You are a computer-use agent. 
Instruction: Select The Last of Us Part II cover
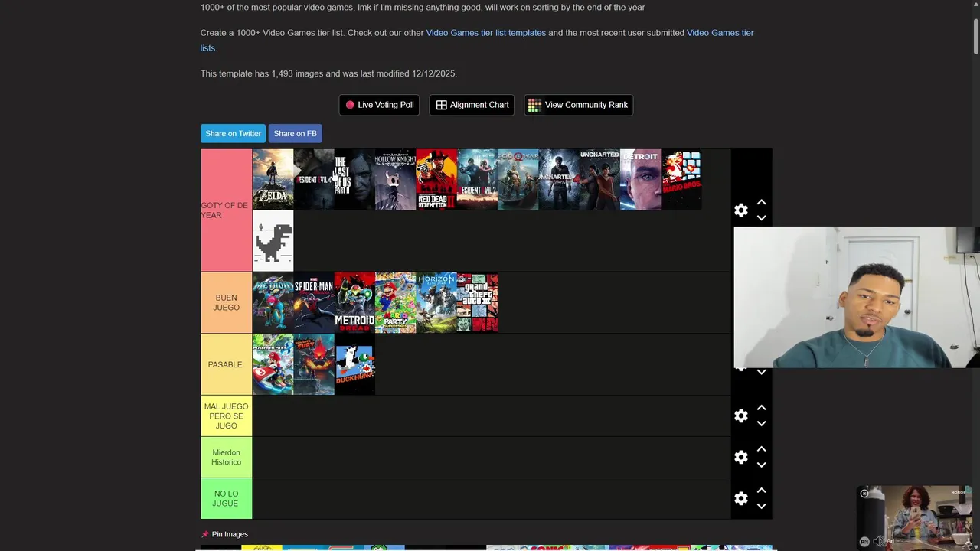(354, 179)
